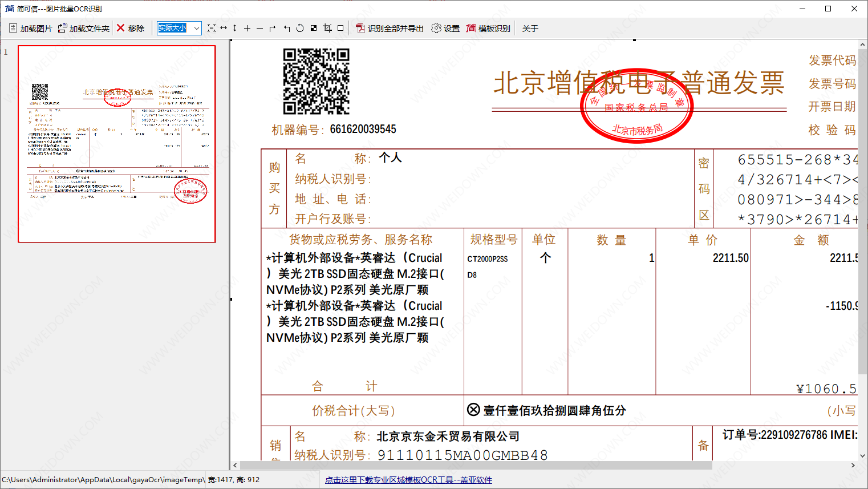Click the app icon in the title bar
Screen dimensions: 868x489
(x=9, y=9)
